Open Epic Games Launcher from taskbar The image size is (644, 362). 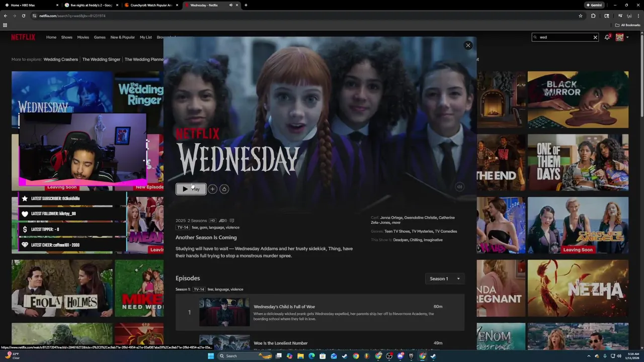click(412, 356)
